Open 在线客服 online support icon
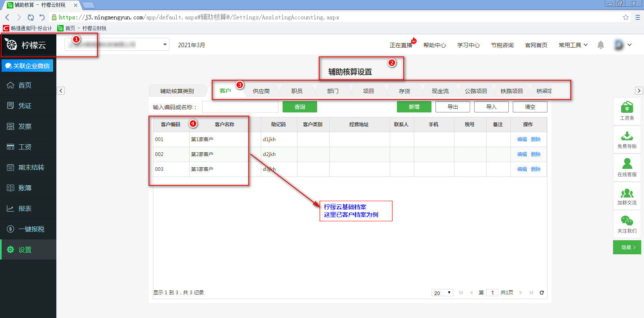 click(x=627, y=167)
